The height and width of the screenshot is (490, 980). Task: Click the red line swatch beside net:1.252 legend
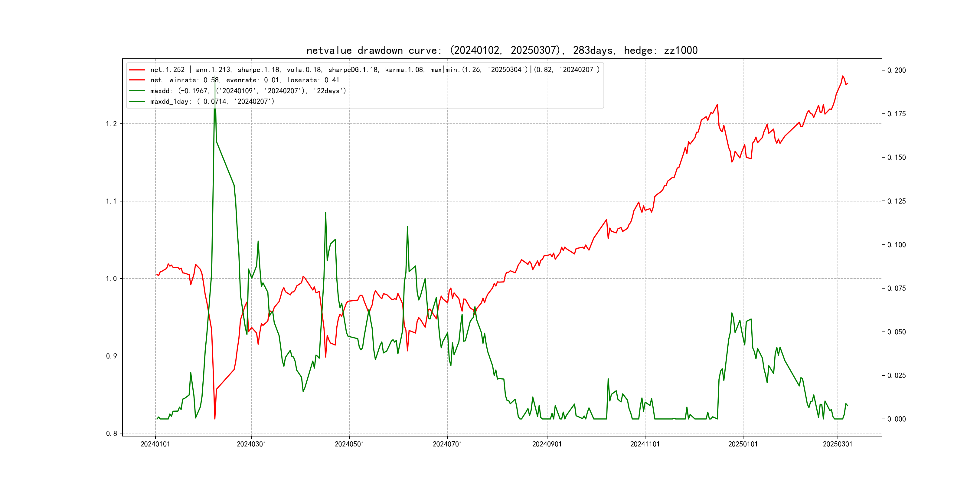(x=137, y=70)
